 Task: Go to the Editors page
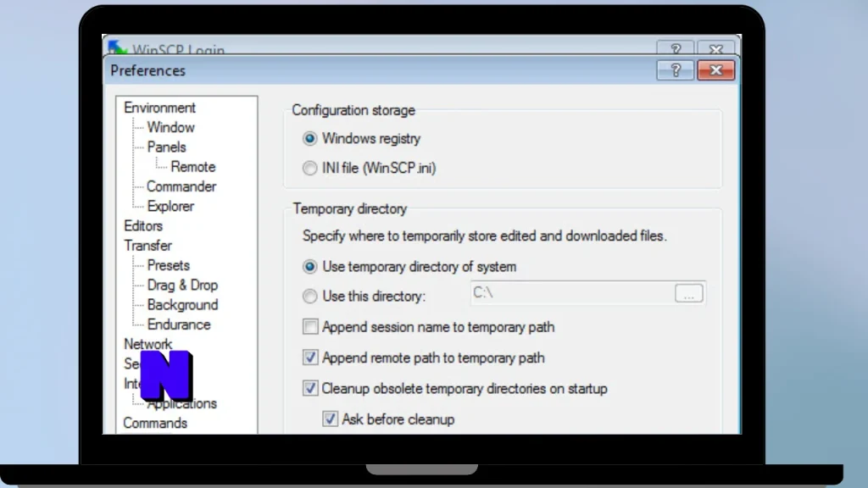pos(142,225)
